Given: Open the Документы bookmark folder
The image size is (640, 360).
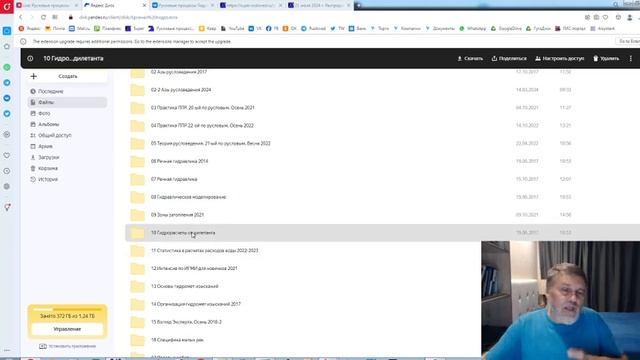Looking at the screenshot, I should click(x=440, y=29).
